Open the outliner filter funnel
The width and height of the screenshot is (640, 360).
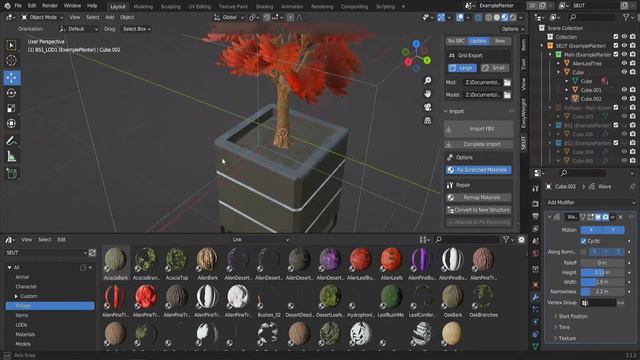tap(626, 17)
